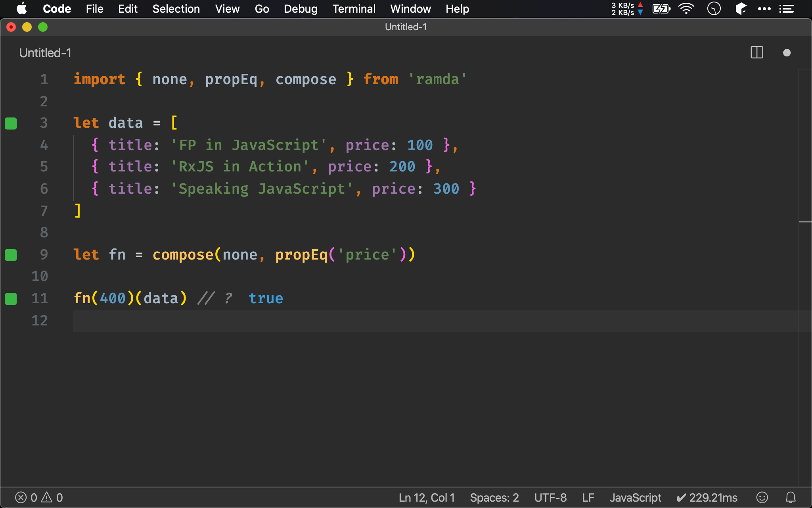Click the inline result 'true'
The width and height of the screenshot is (812, 508).
click(x=266, y=298)
